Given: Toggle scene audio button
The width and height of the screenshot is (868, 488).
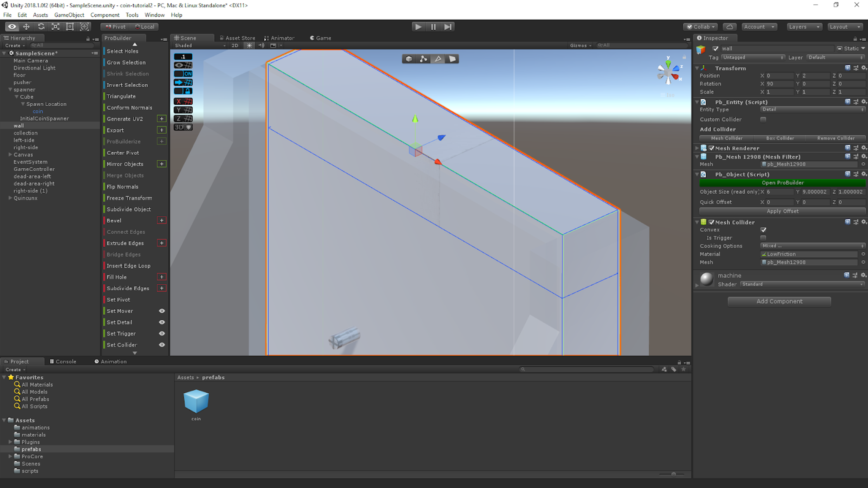Looking at the screenshot, I should tap(261, 45).
